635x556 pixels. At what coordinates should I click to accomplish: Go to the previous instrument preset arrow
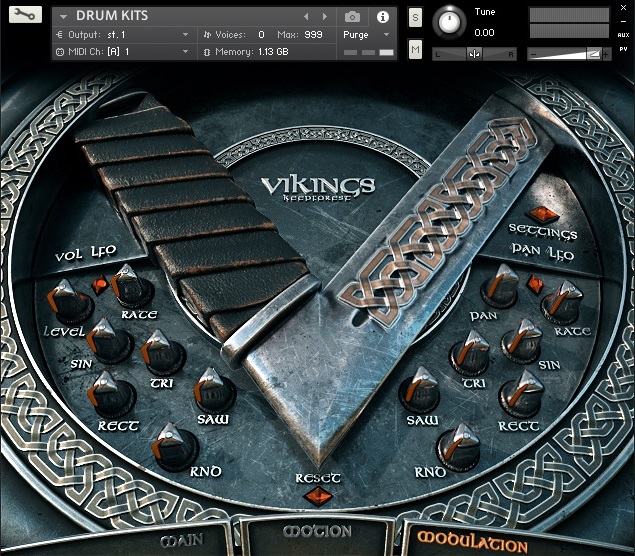(307, 17)
